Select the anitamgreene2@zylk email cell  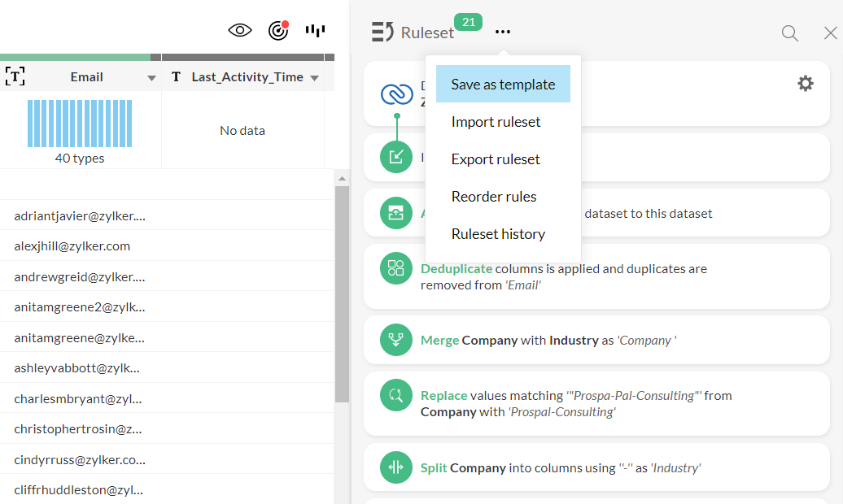pos(80,306)
